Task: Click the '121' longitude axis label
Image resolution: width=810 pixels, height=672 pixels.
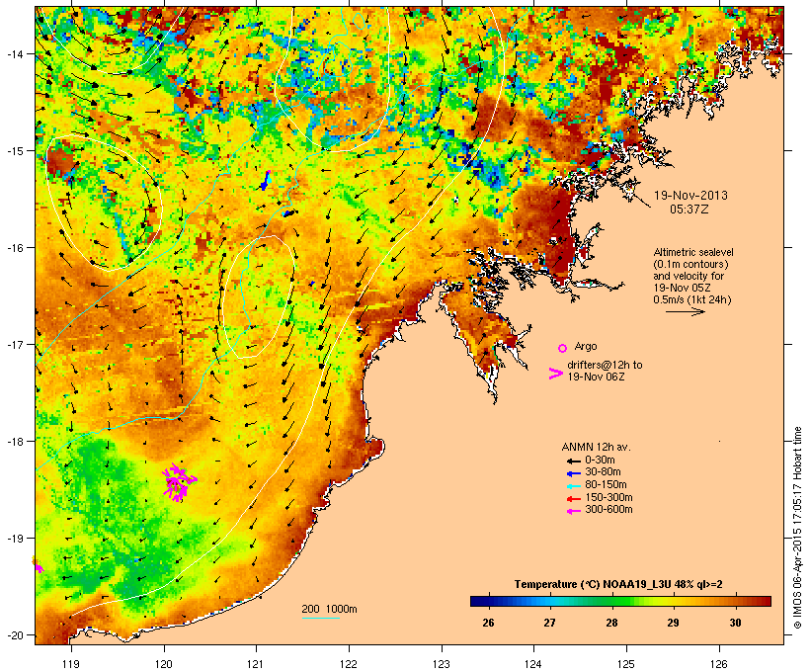Action: pos(256,664)
